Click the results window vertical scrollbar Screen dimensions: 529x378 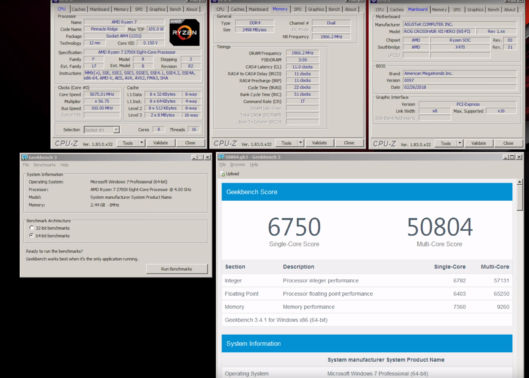(x=520, y=278)
